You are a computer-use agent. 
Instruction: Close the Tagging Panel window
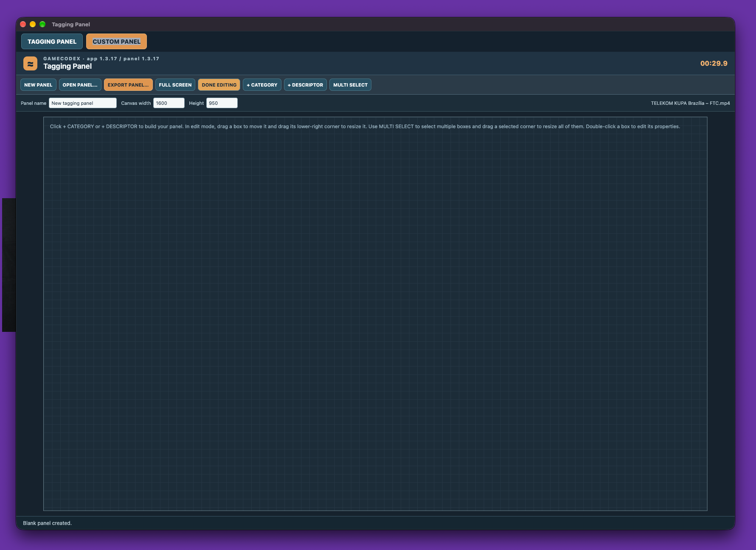click(x=23, y=24)
